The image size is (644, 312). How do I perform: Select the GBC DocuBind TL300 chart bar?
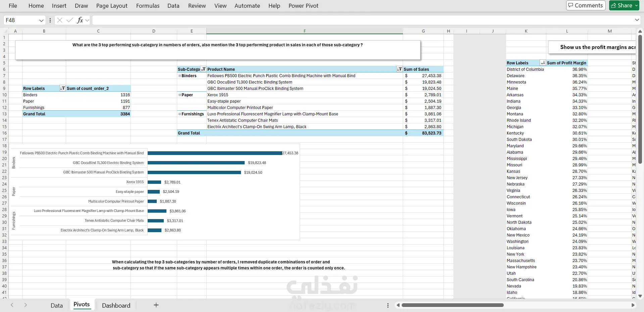[196, 163]
